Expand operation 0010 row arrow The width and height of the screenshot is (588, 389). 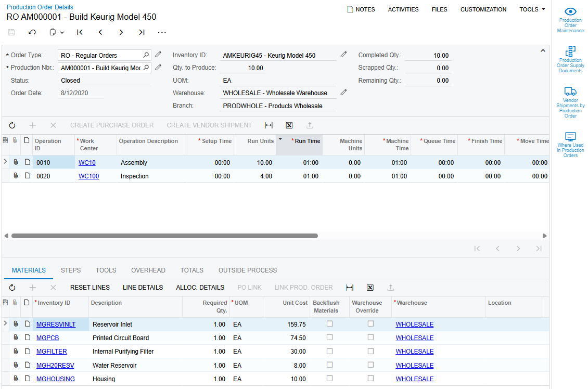coord(5,162)
